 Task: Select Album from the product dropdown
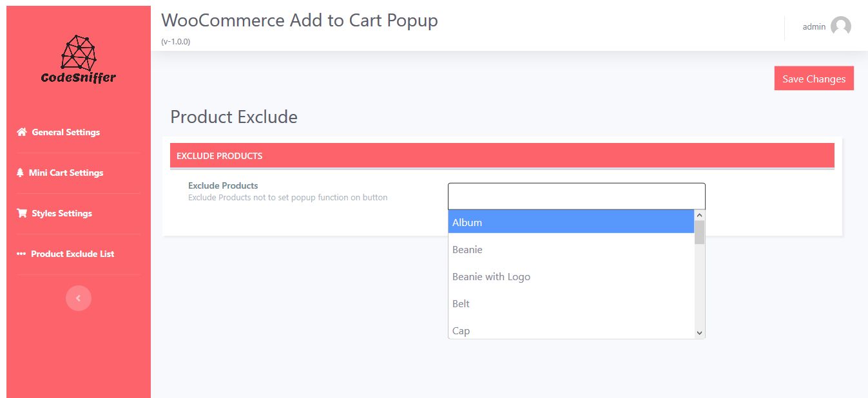(x=571, y=222)
